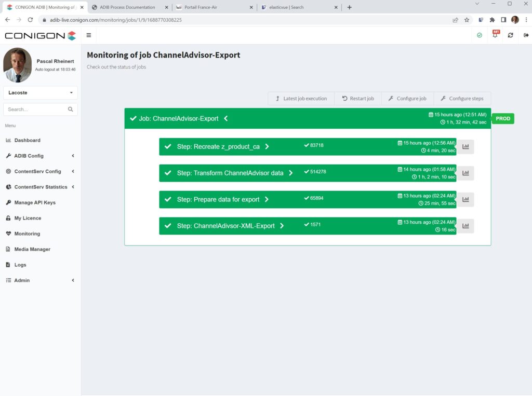Open the Lacoste brand selector dropdown
532x396 pixels.
(40, 92)
